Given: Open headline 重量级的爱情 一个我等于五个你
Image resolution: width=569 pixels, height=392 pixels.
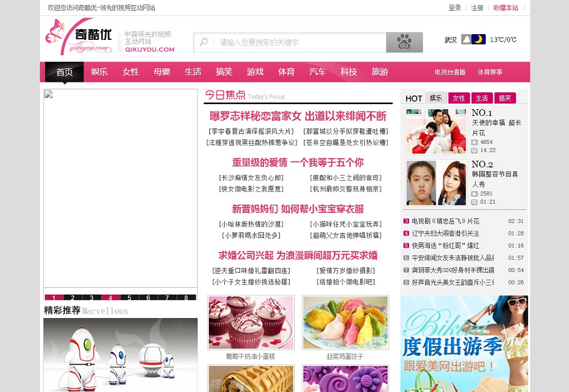Looking at the screenshot, I should point(298,163).
